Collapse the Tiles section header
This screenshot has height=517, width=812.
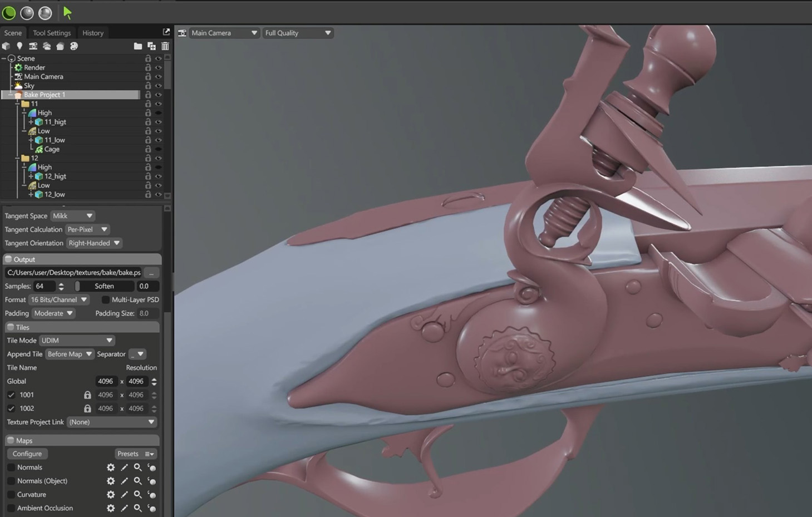pyautogui.click(x=82, y=327)
